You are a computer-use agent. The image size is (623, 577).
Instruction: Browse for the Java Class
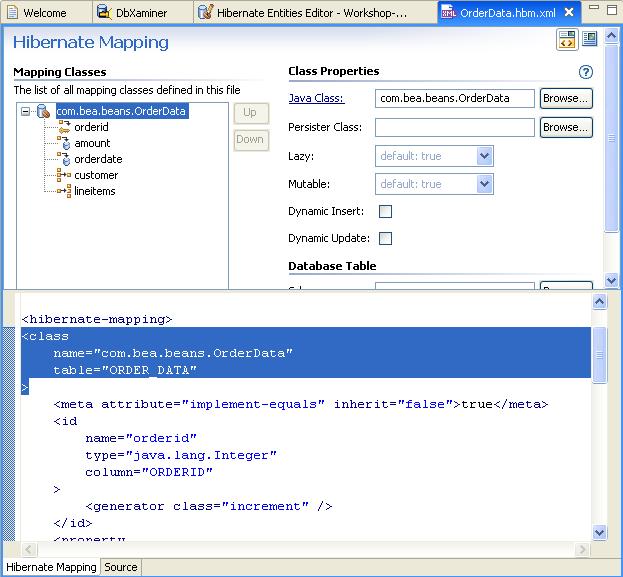(566, 98)
